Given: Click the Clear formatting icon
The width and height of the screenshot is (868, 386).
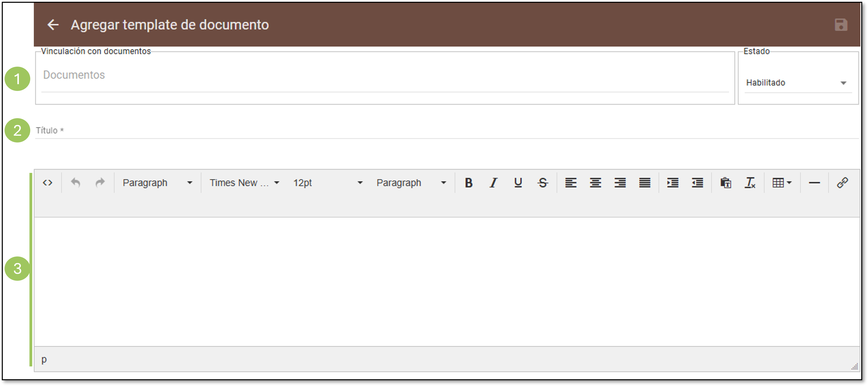Looking at the screenshot, I should 750,183.
